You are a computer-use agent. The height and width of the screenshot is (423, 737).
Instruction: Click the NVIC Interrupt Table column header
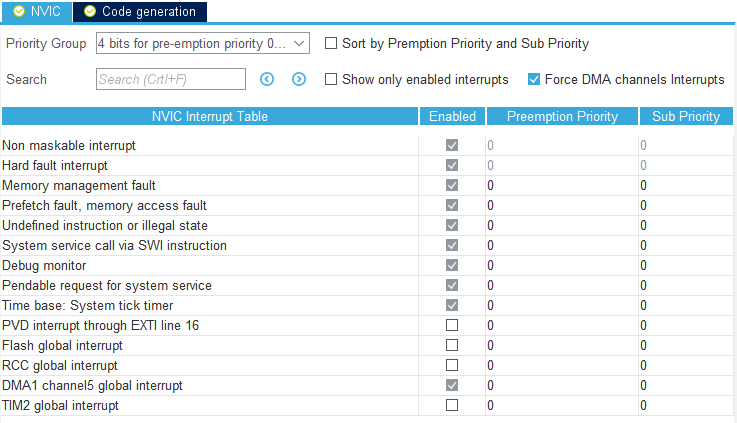click(210, 116)
